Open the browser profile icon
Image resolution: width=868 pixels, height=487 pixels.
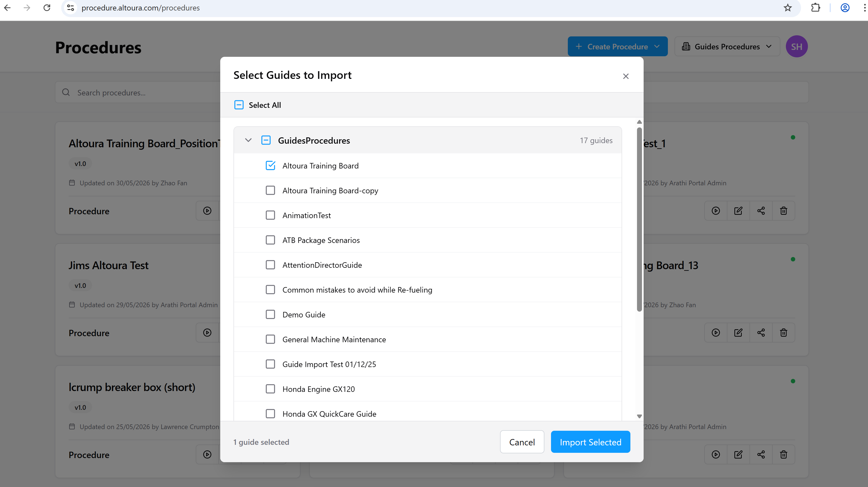(845, 8)
